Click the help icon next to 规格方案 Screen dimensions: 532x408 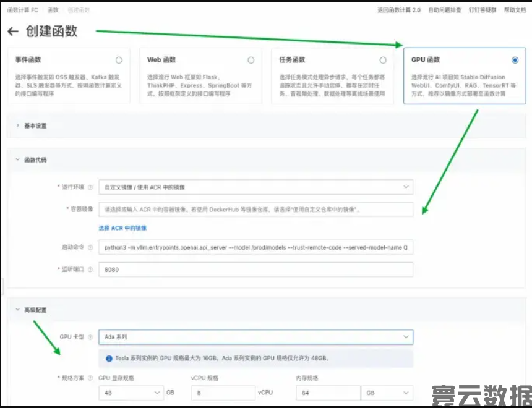[x=89, y=378]
